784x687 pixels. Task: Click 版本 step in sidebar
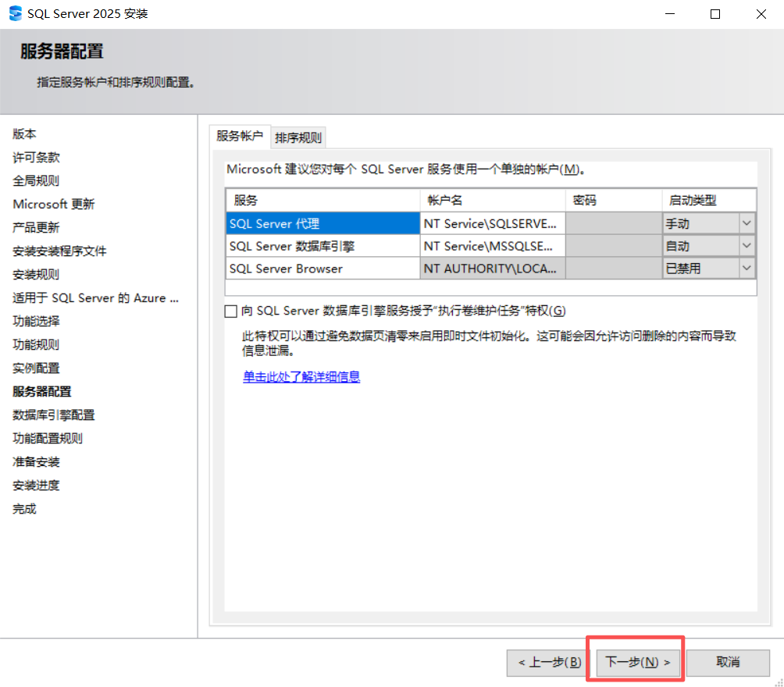click(x=24, y=134)
